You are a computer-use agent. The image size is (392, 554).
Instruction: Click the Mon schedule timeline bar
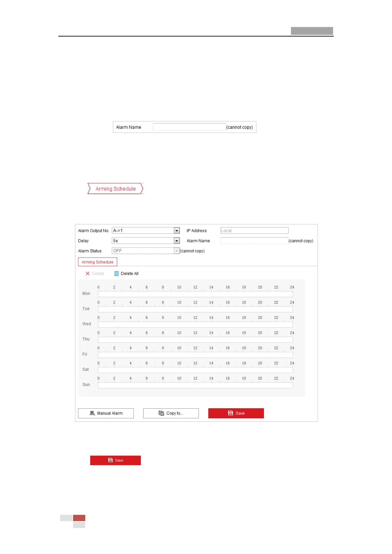click(x=195, y=294)
